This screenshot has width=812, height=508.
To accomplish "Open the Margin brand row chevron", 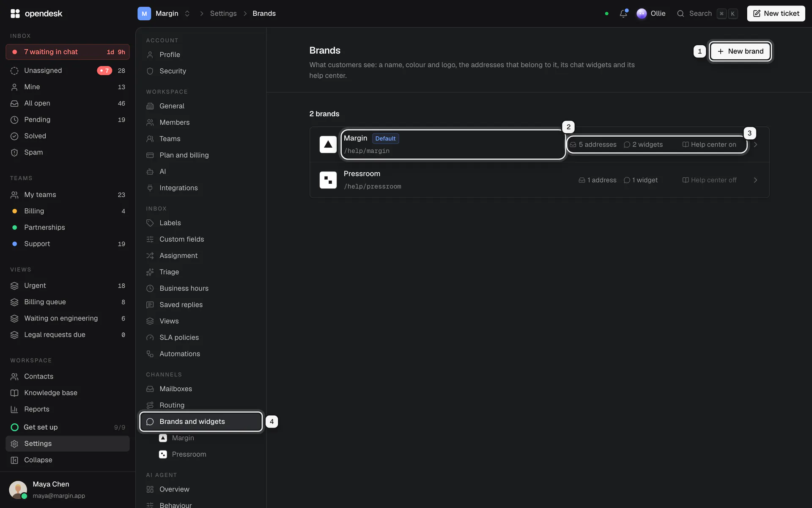I will pyautogui.click(x=755, y=144).
